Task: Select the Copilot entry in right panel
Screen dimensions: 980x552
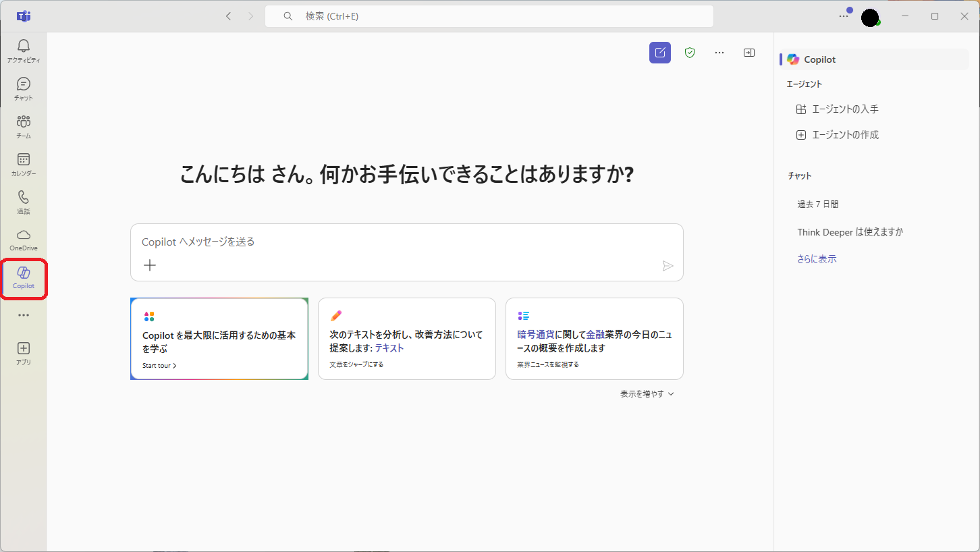Action: point(875,59)
